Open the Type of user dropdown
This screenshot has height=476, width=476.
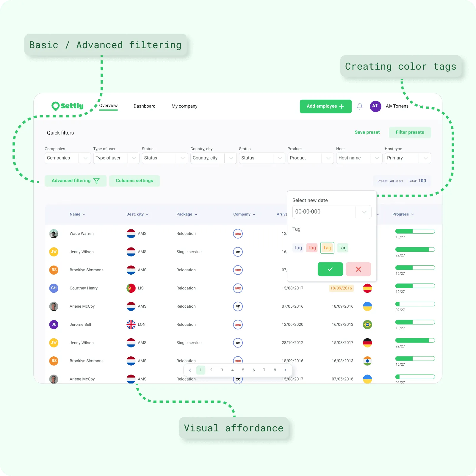116,158
